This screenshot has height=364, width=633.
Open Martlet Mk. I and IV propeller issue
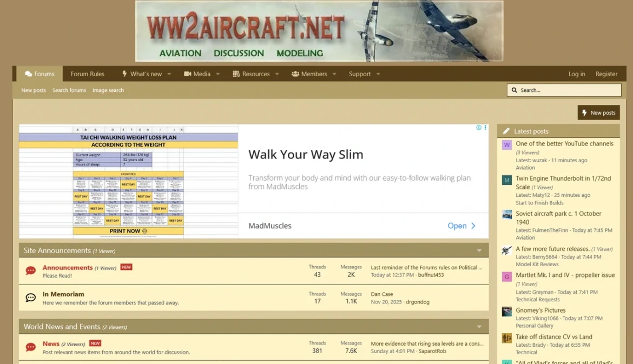point(565,275)
